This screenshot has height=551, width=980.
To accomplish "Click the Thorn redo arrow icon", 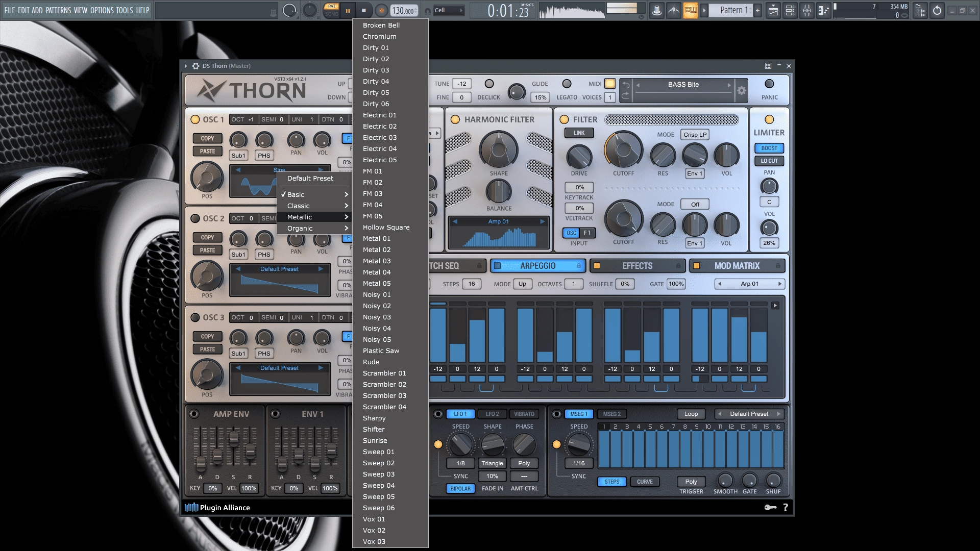I will 626,96.
